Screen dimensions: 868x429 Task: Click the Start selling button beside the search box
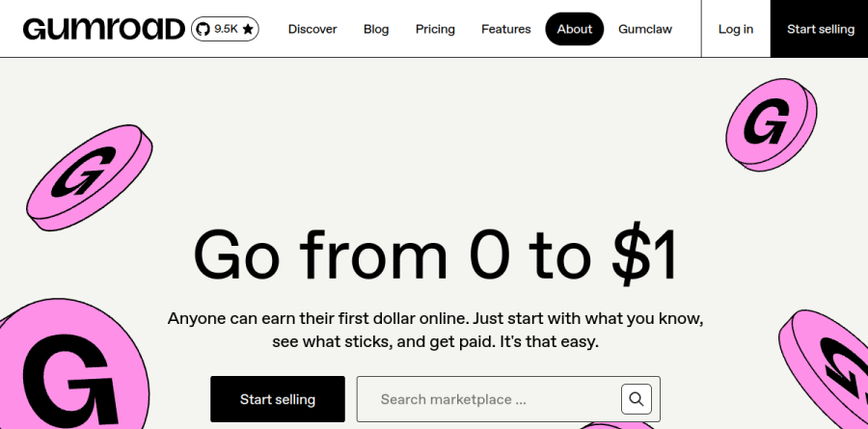tap(278, 399)
